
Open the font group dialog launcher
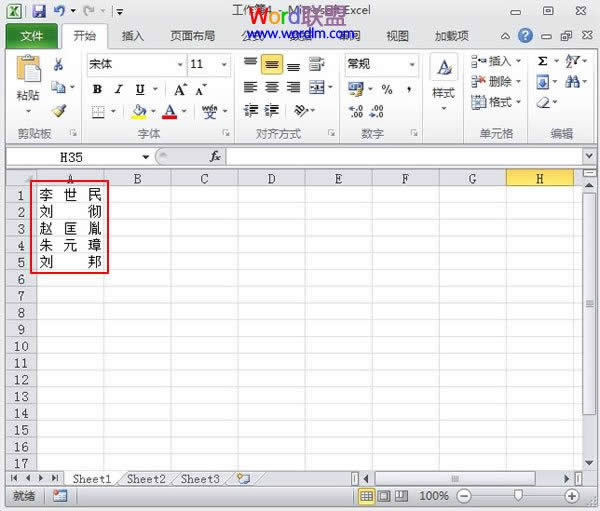click(x=226, y=133)
